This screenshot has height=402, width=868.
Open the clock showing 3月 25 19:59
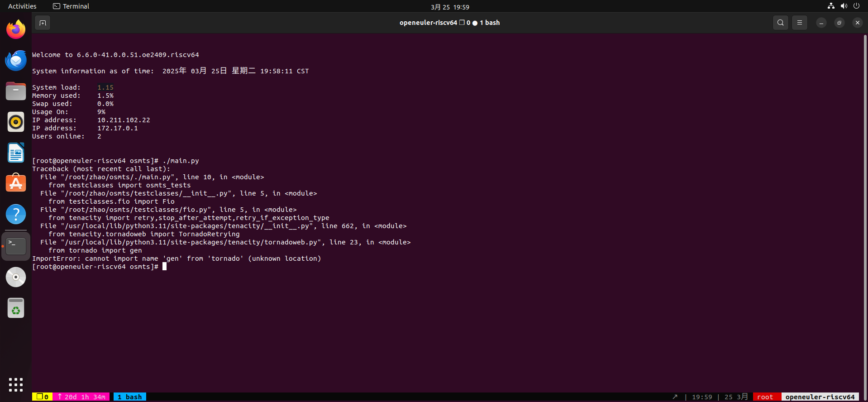tap(450, 7)
